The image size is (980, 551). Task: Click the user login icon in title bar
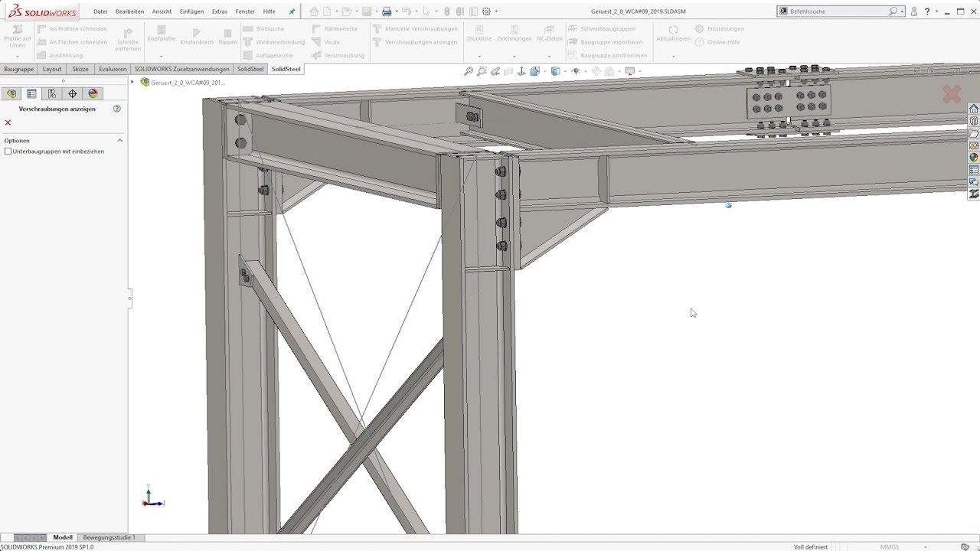click(914, 11)
